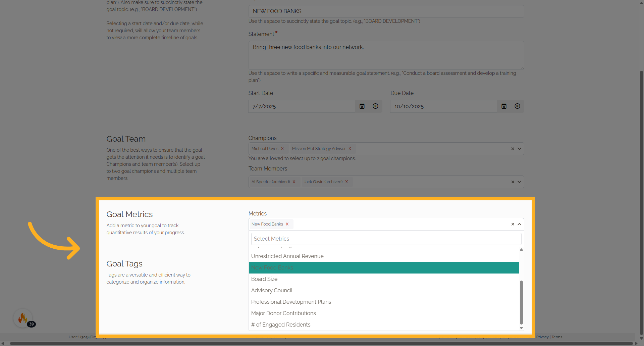The image size is (644, 346).
Task: Choose # of Engaged Residents metric
Action: point(384,325)
